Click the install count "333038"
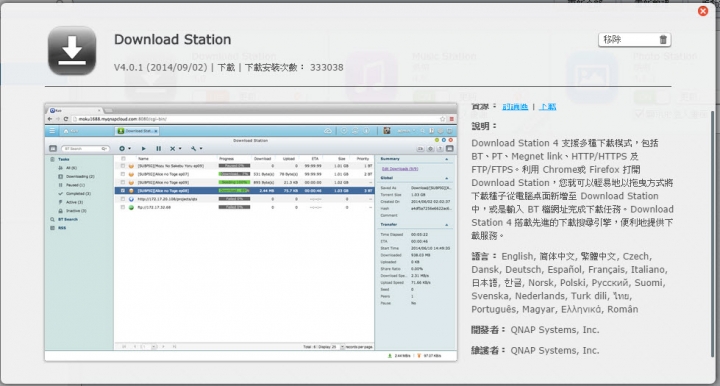 pos(326,67)
